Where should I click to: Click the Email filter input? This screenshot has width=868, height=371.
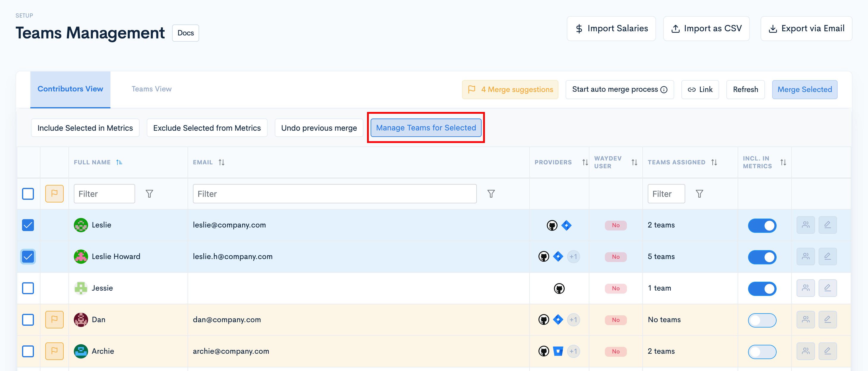click(x=334, y=194)
